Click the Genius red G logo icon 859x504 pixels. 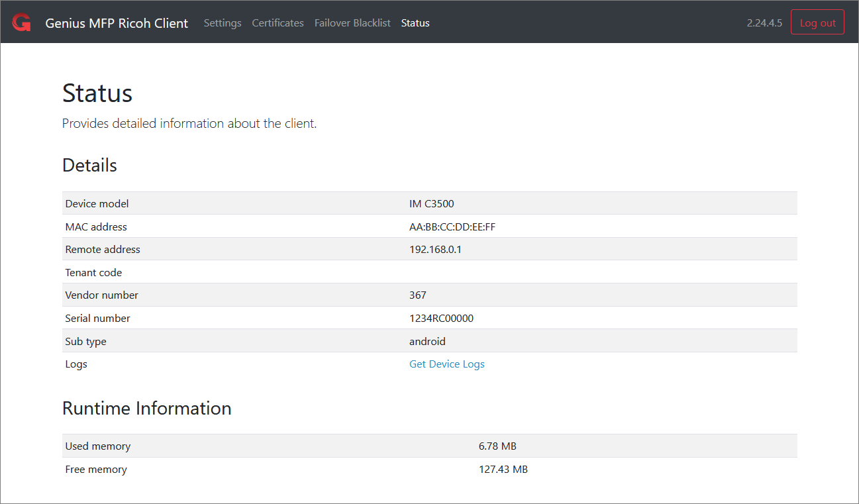tap(21, 23)
